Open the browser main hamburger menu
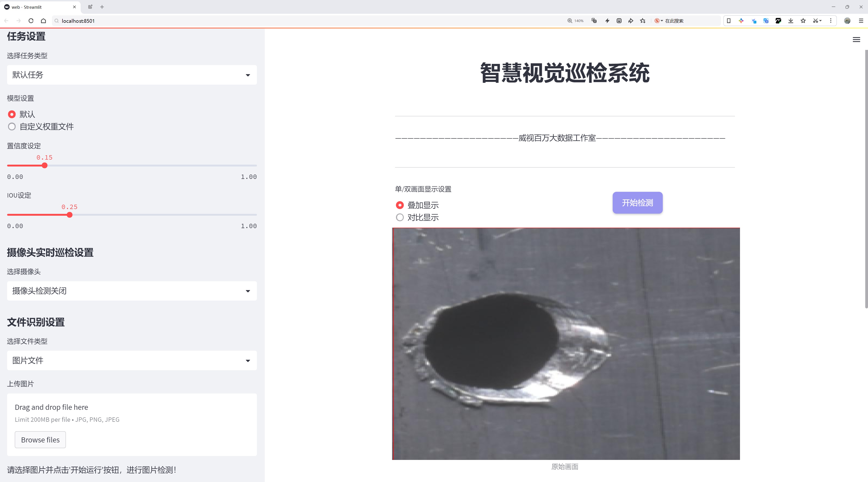The image size is (868, 482). tap(861, 20)
